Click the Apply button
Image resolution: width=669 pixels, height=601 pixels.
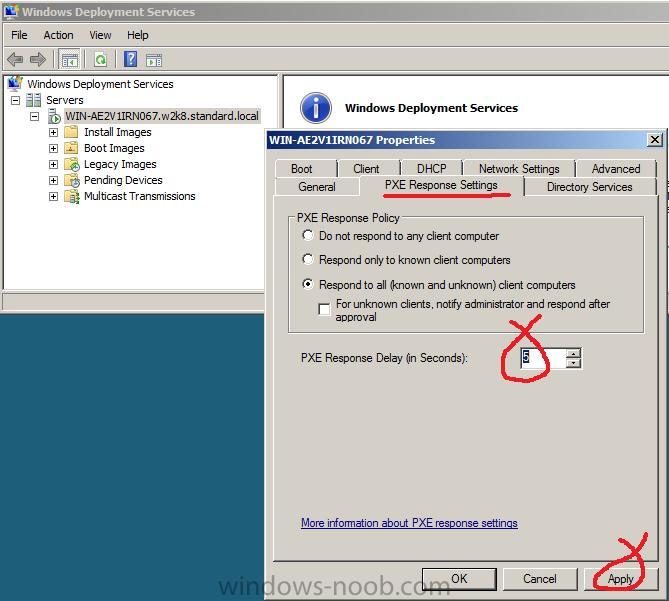(621, 579)
